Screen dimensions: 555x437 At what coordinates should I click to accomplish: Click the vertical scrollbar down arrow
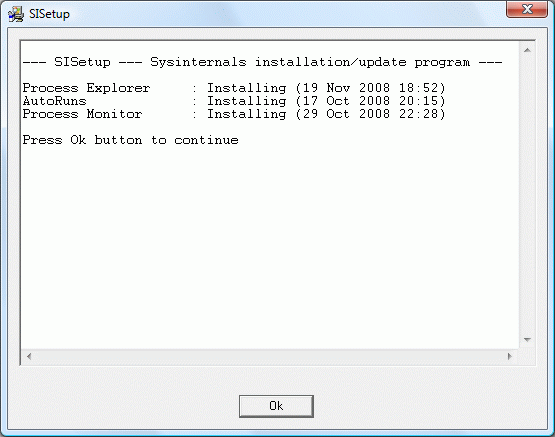[x=527, y=340]
